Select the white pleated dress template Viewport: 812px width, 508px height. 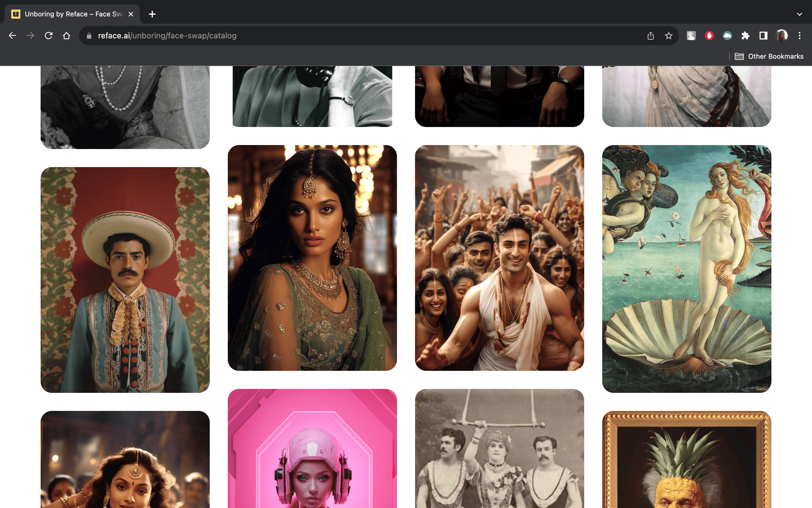[687, 97]
